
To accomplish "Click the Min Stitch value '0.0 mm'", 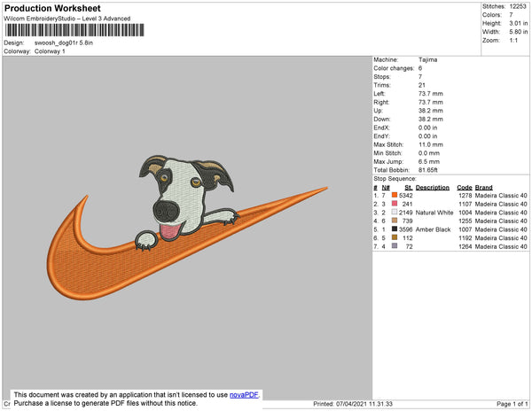I will [429, 153].
